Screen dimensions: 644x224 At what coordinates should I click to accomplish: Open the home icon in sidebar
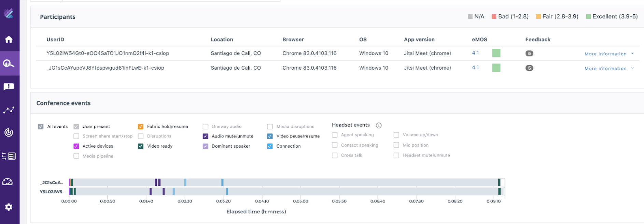click(9, 39)
